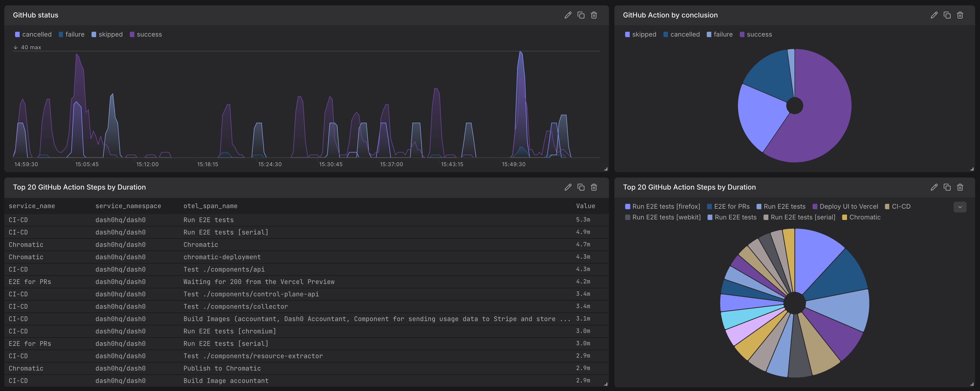Screen dimensions: 980x391
Task: Delete the GitHub status panel
Action: [x=594, y=15]
